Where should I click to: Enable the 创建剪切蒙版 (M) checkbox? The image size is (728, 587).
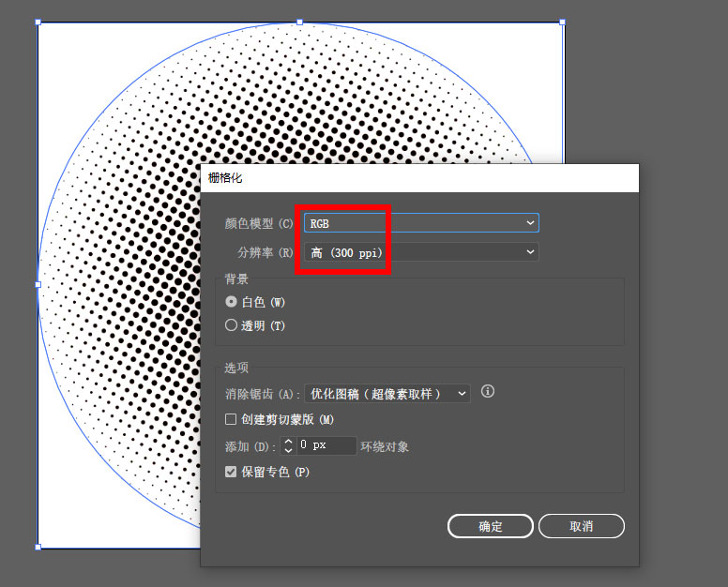click(x=230, y=419)
